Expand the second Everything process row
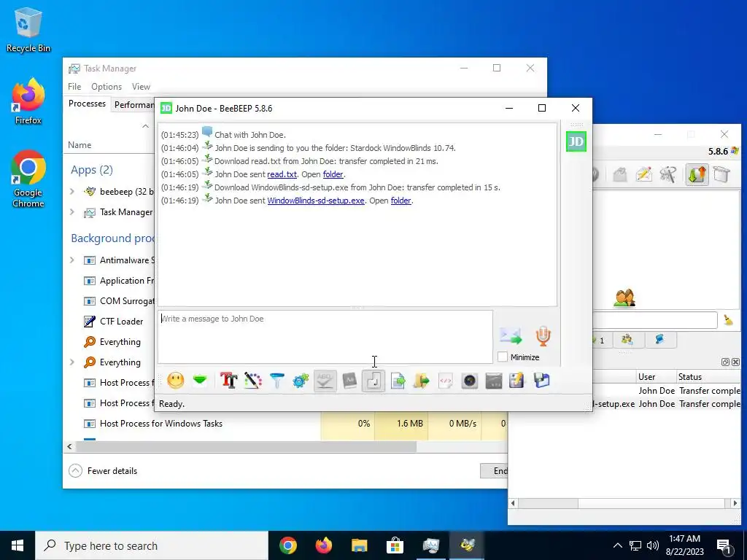Screen dimensions: 747x560 [x=72, y=362]
